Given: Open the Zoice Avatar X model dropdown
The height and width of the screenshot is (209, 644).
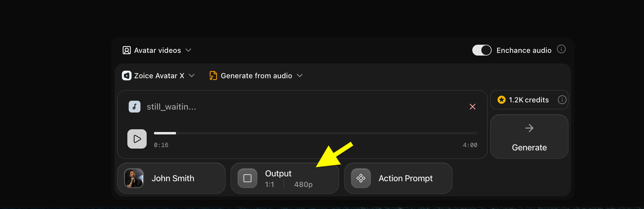Looking at the screenshot, I should pyautogui.click(x=159, y=75).
